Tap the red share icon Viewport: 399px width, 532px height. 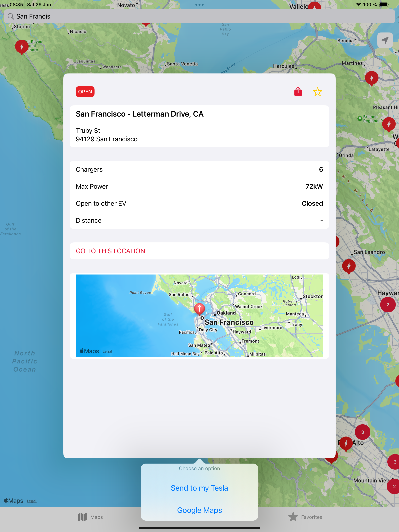tap(298, 92)
